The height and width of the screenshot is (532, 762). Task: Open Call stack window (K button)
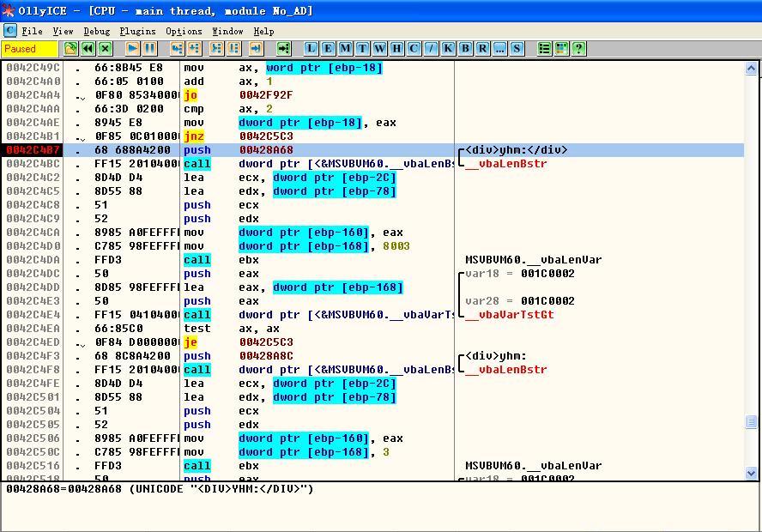pos(448,49)
